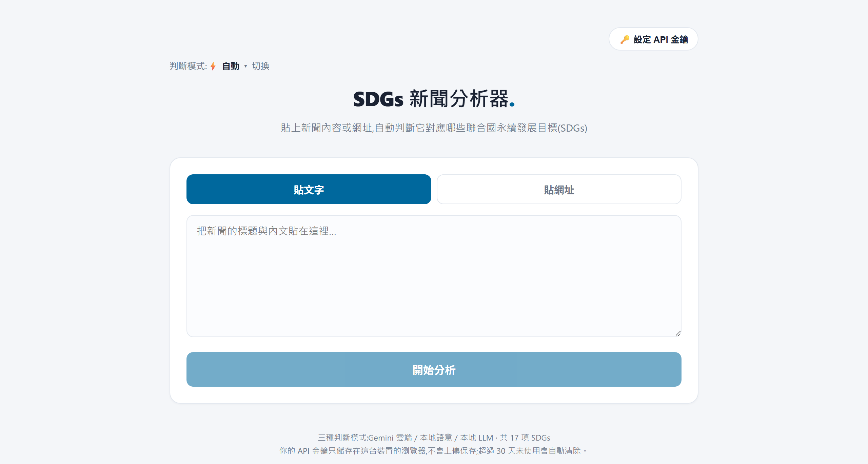Click the footer API 金鑰 privacy notice
This screenshot has width=868, height=464.
point(433,450)
